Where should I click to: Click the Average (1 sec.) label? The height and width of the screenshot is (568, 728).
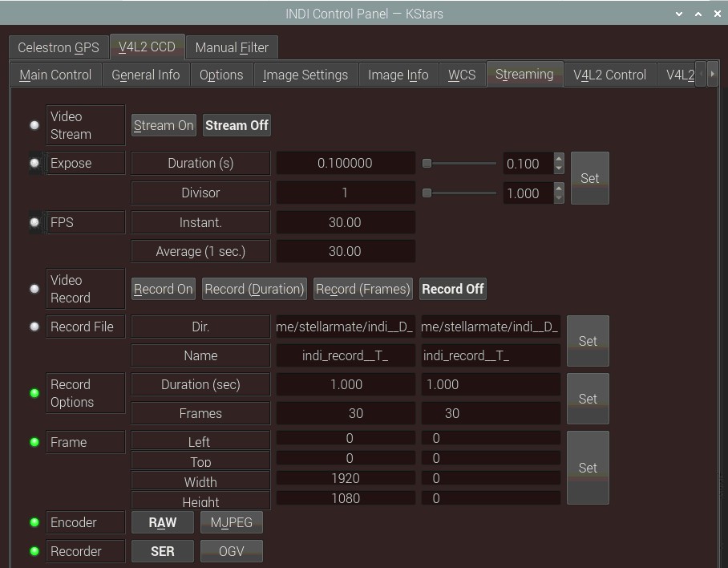200,251
